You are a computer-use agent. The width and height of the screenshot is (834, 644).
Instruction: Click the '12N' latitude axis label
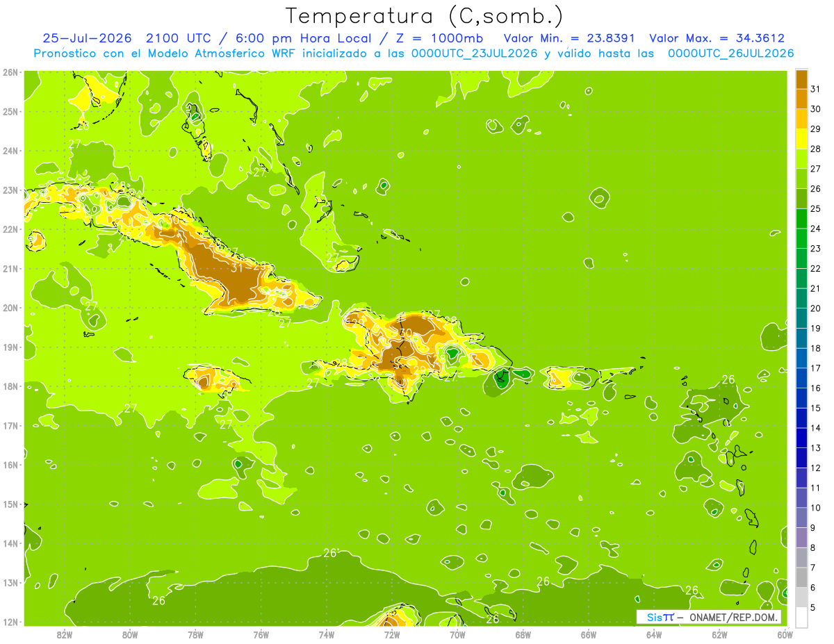point(10,622)
